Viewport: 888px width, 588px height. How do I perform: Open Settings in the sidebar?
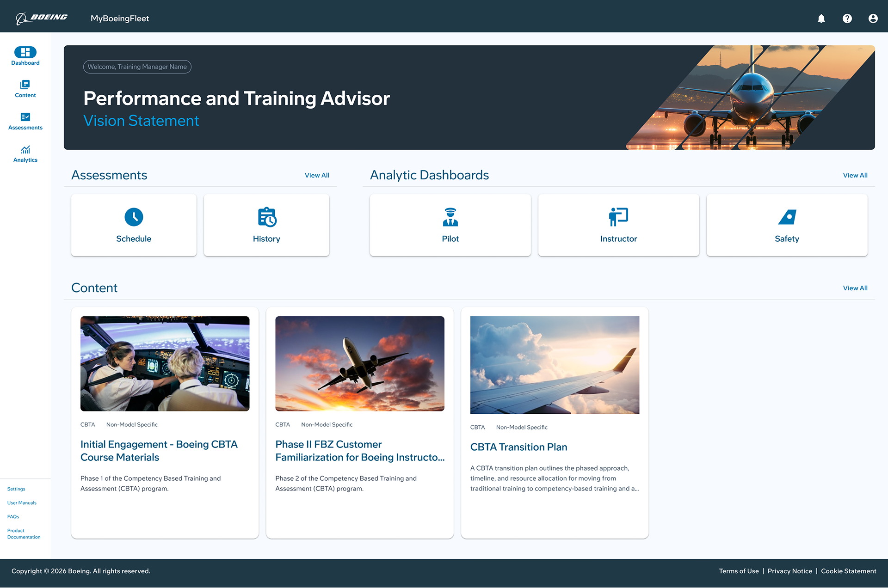click(x=16, y=489)
